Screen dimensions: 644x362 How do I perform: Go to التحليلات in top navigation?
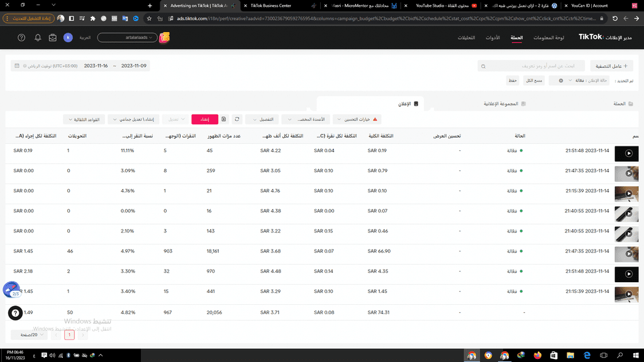point(466,38)
